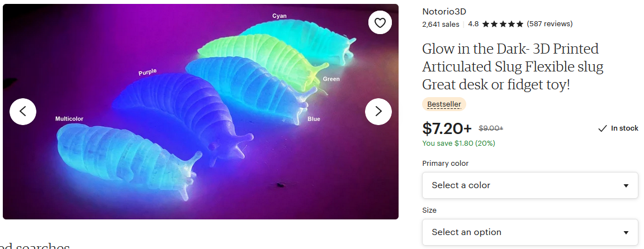Screen dimensions: 644x249
Task: Open the 587 reviews link
Action: click(550, 24)
